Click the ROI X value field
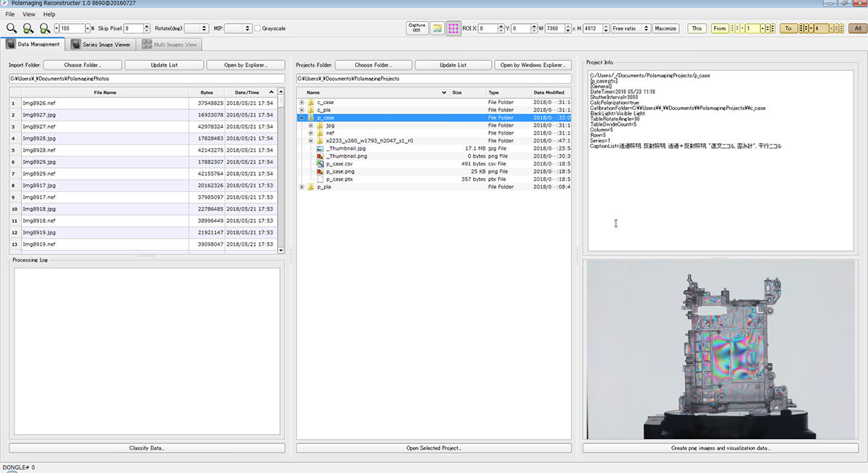Screen dimensions: 868x473 488,28
